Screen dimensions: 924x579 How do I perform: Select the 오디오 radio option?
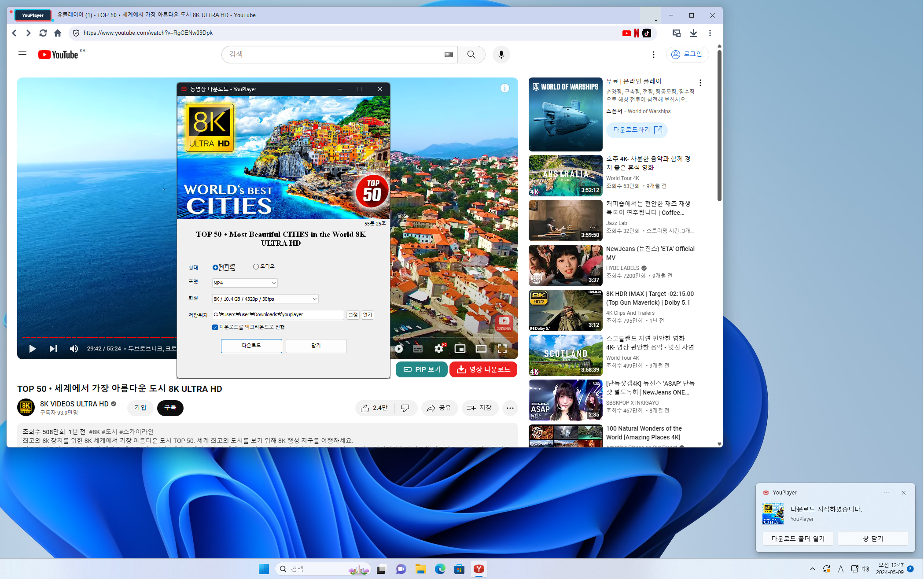256,266
